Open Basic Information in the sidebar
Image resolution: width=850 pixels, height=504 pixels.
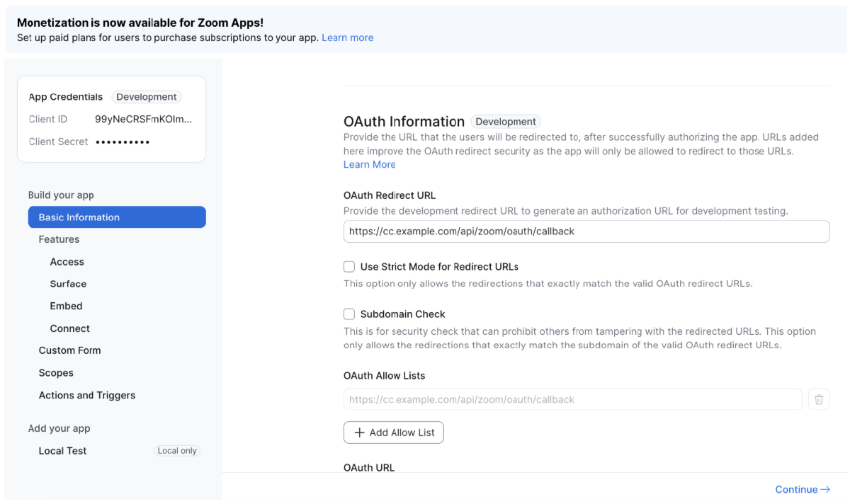click(x=117, y=217)
